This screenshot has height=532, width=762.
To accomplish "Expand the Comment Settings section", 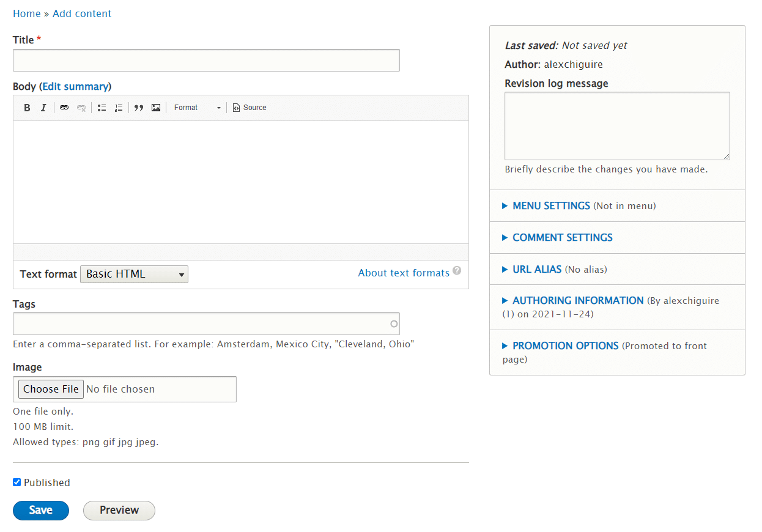I will (562, 237).
